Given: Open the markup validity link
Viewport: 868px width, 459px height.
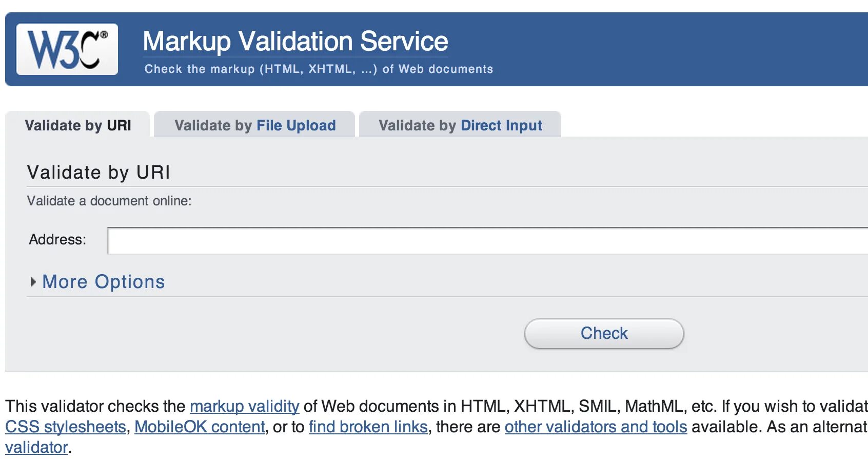Looking at the screenshot, I should [244, 406].
